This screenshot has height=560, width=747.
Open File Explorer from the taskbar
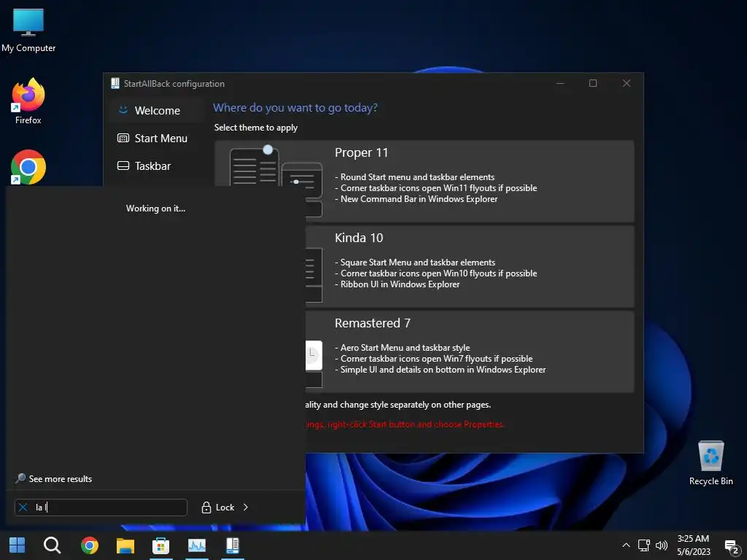(125, 545)
